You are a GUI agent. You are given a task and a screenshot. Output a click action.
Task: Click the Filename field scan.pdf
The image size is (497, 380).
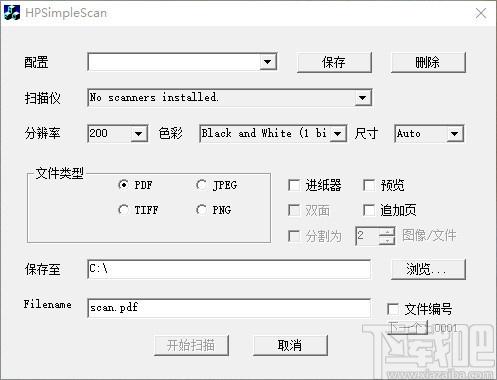[x=229, y=307]
